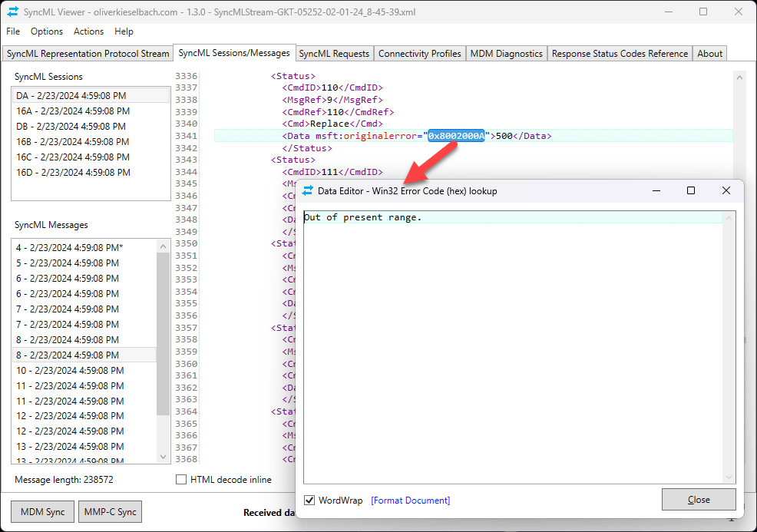Screen dimensions: 757x532
Task: Switch to the Connectivity Profiles tab
Action: click(419, 54)
